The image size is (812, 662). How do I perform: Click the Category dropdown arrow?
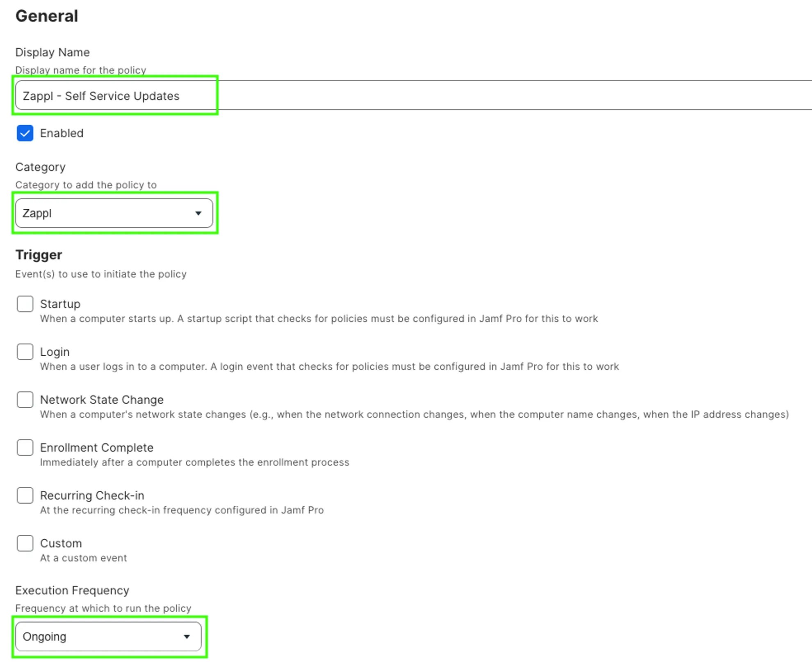[198, 213]
